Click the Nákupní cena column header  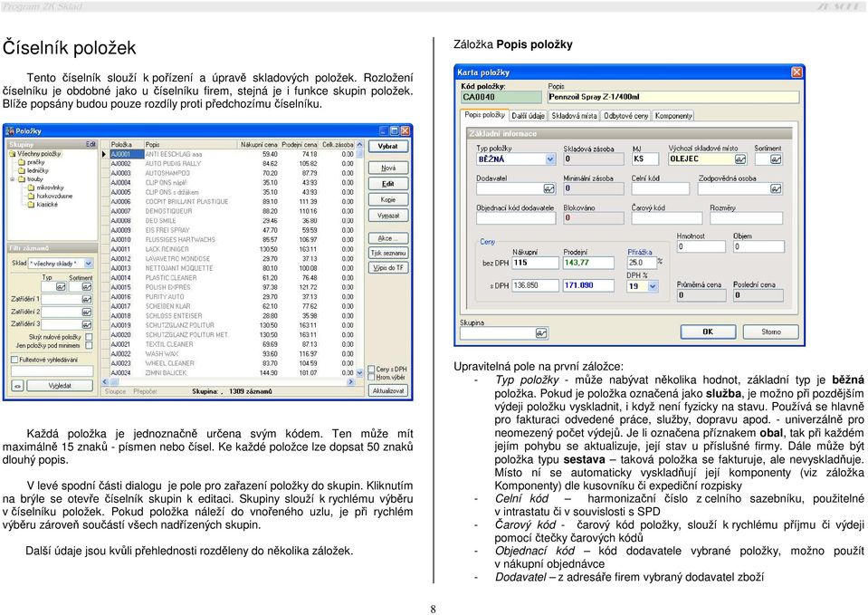click(259, 144)
